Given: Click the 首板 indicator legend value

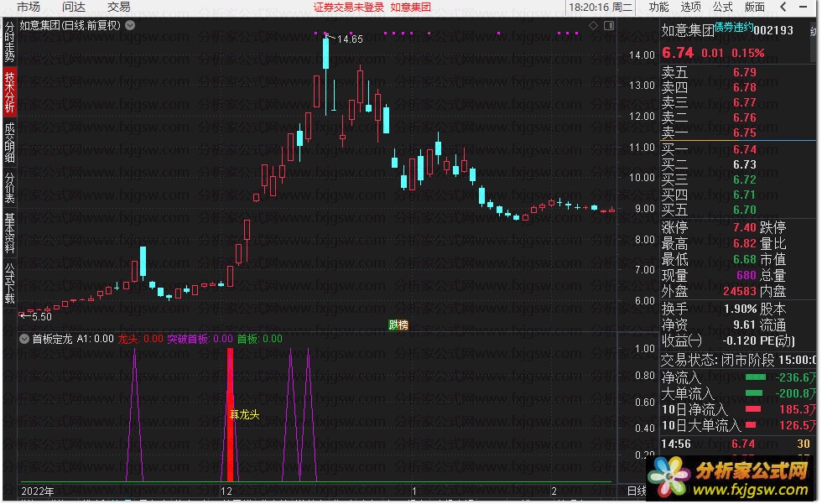Looking at the screenshot, I should (272, 339).
